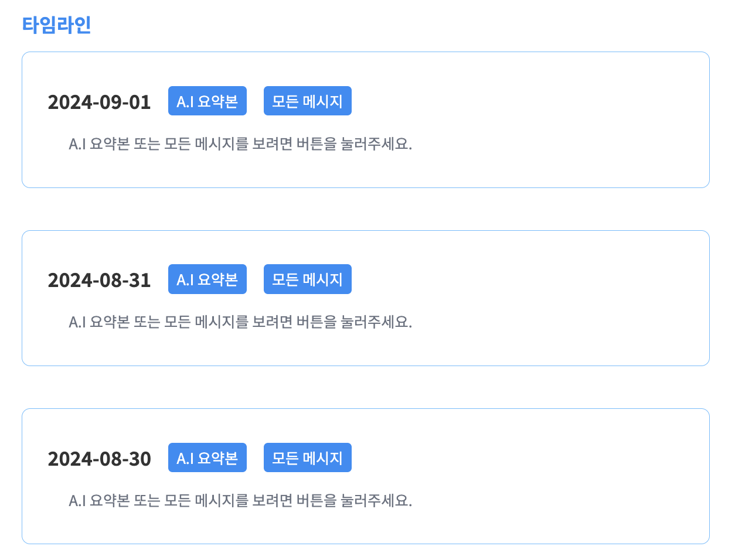
Task: Open A.I 요약본 for 2024-08-30
Action: tap(207, 457)
